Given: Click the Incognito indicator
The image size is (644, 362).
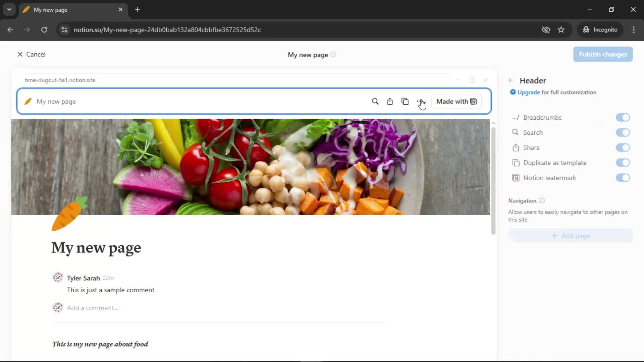Looking at the screenshot, I should coord(600,29).
